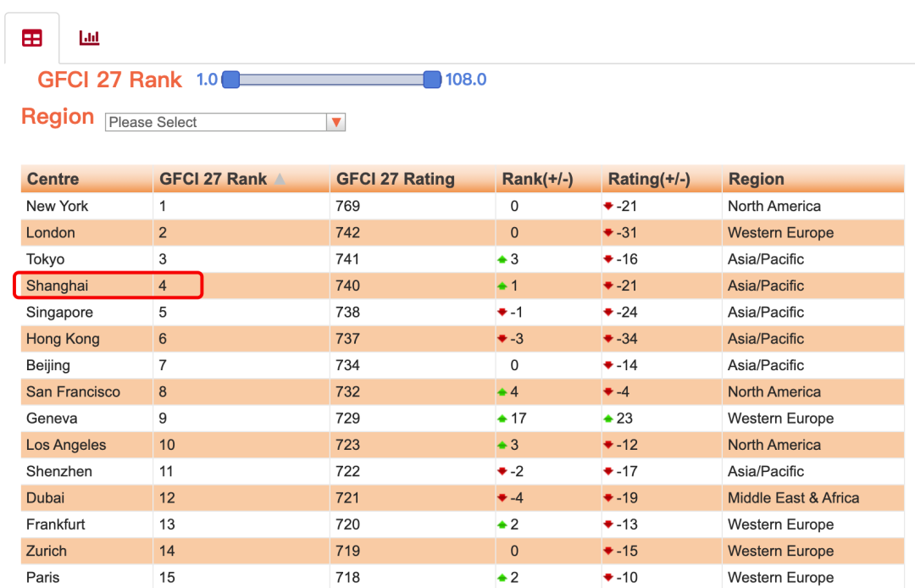Click the GFCI 27 Rank sort arrow
915x588 pixels.
coord(280,179)
